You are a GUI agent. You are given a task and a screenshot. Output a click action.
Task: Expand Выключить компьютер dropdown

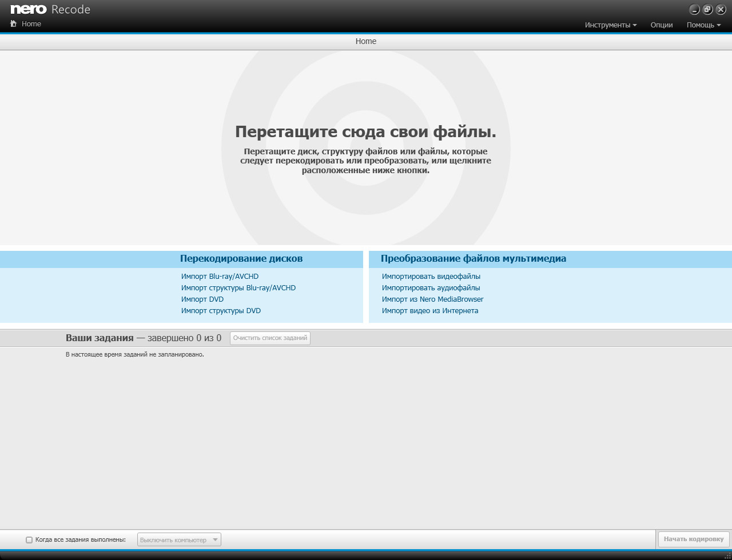[x=179, y=540]
